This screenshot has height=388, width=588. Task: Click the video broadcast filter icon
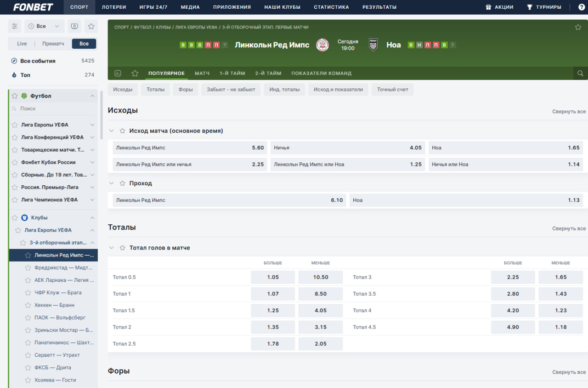[74, 26]
